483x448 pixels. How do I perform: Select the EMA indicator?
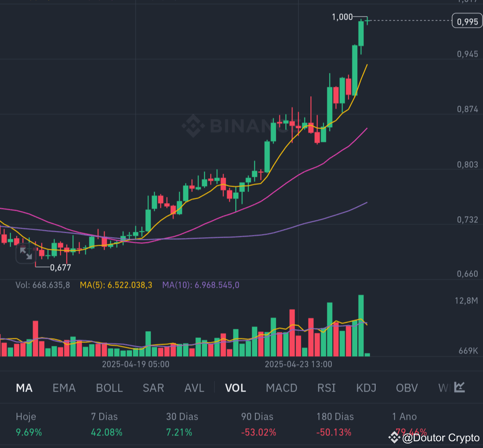click(64, 388)
